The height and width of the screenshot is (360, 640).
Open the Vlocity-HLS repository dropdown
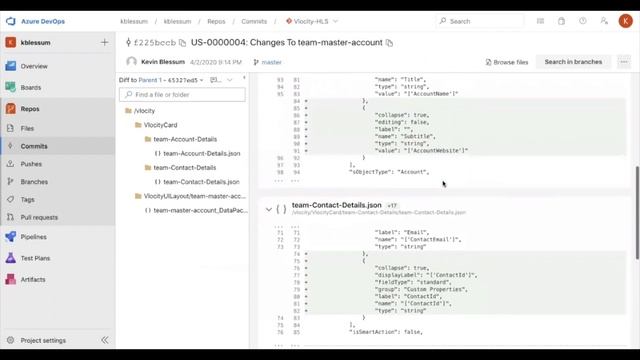click(312, 21)
